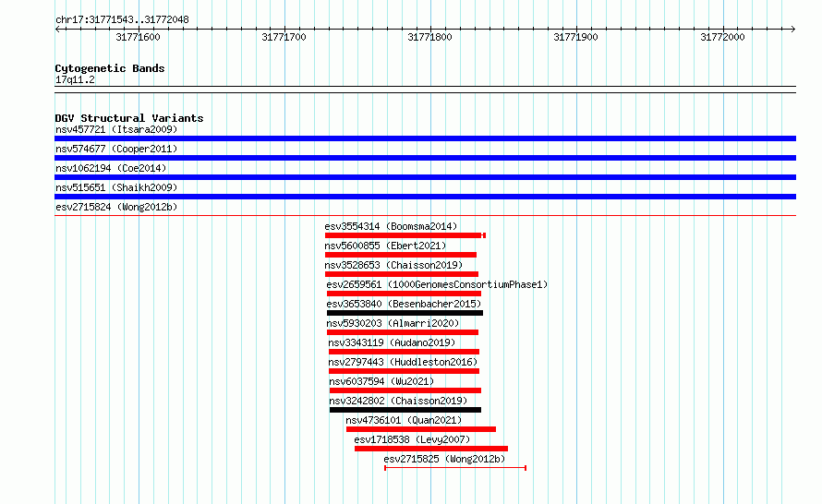Select the red bar under esv1718538
This screenshot has width=822, height=504.
coord(431,449)
